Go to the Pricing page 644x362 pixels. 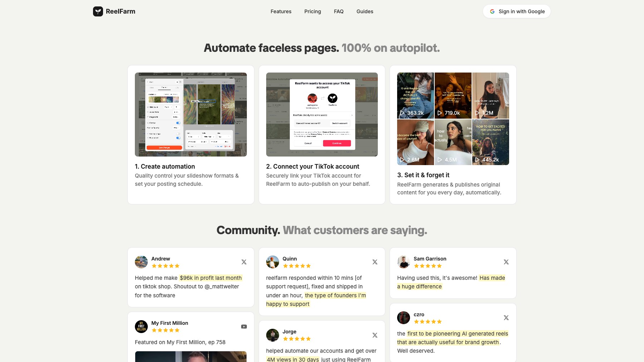tap(313, 11)
